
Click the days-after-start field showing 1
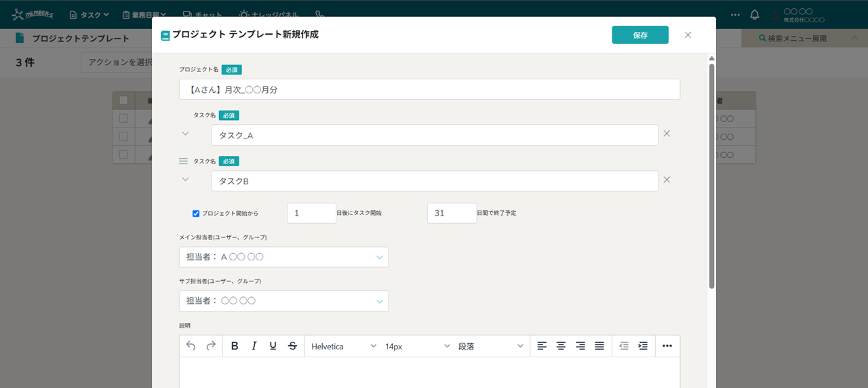311,213
